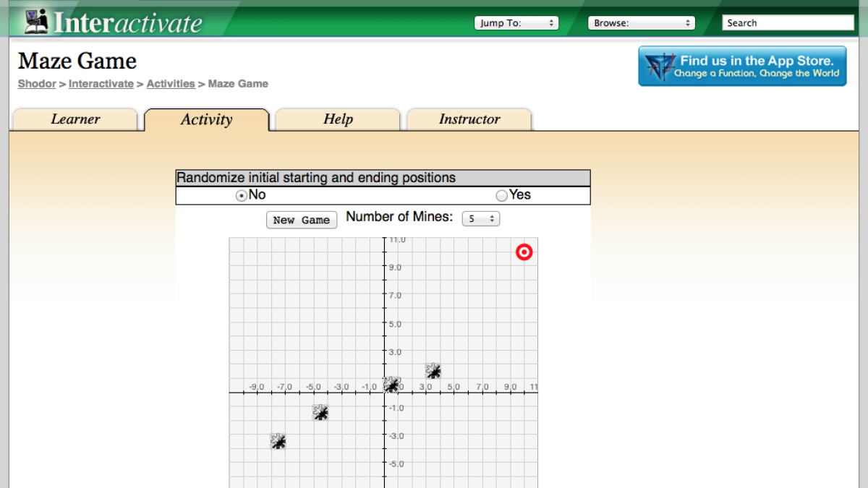Open the Jump To dropdown
868x488 pixels.
(516, 22)
